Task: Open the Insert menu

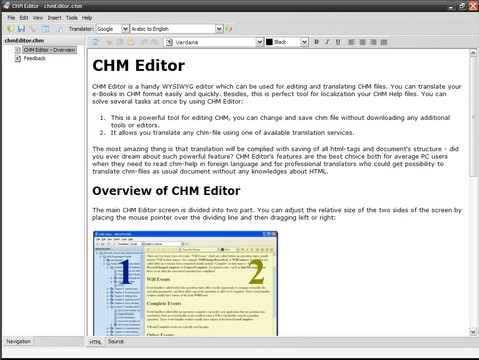Action: click(54, 18)
